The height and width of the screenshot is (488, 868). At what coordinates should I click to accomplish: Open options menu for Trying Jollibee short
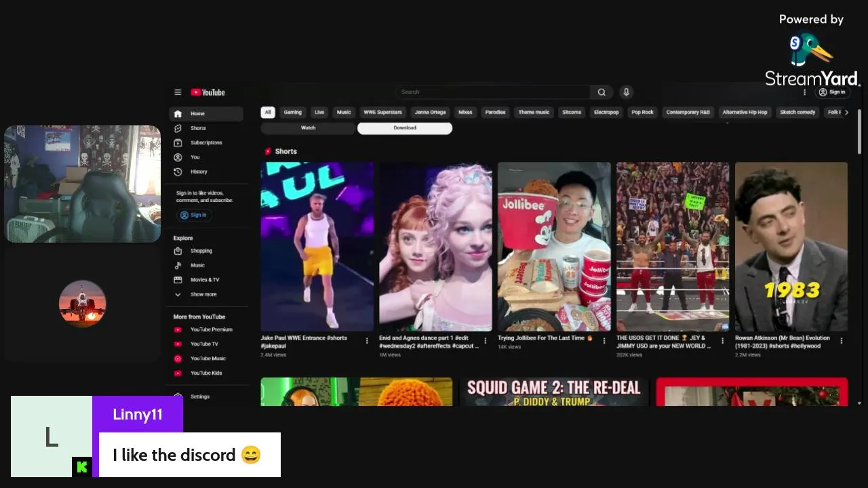click(604, 341)
